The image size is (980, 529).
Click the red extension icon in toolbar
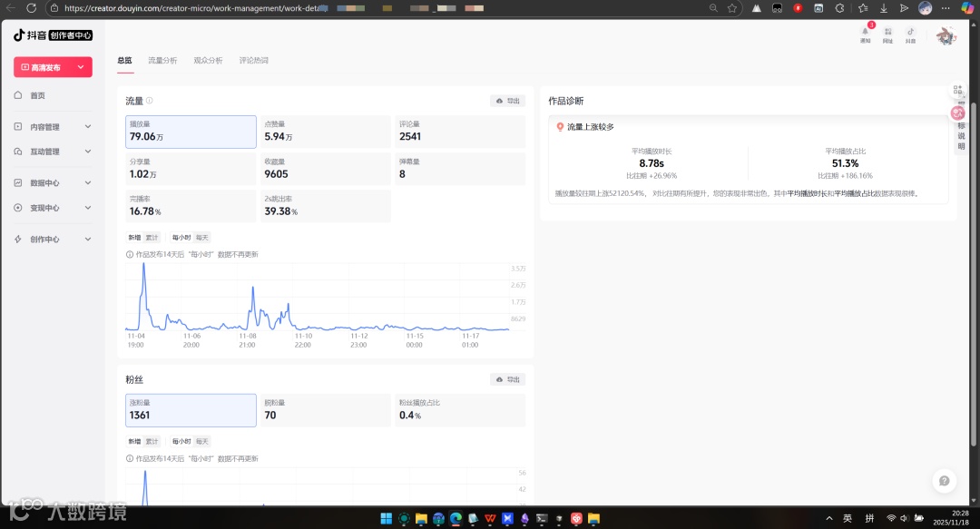click(x=799, y=8)
